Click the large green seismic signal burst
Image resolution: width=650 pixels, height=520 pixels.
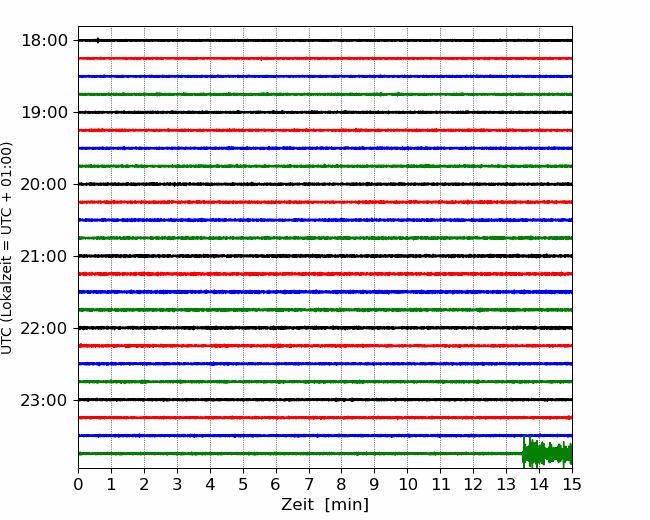[547, 452]
